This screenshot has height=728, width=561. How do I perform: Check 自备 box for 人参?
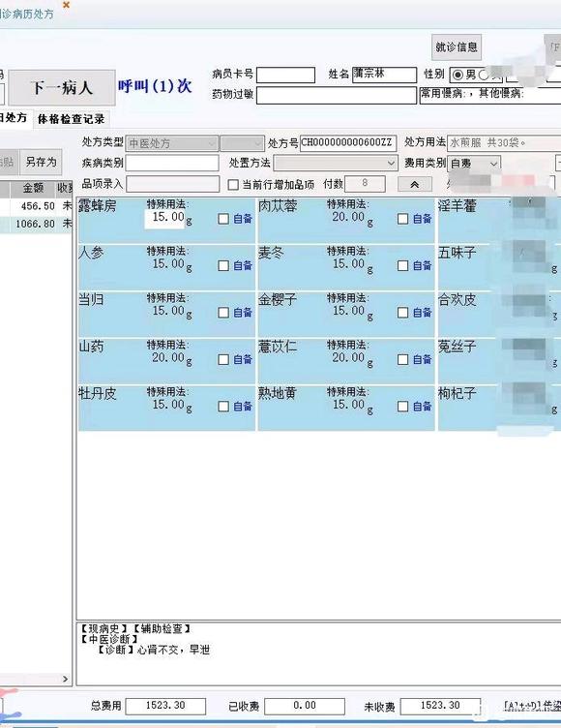[x=223, y=265]
